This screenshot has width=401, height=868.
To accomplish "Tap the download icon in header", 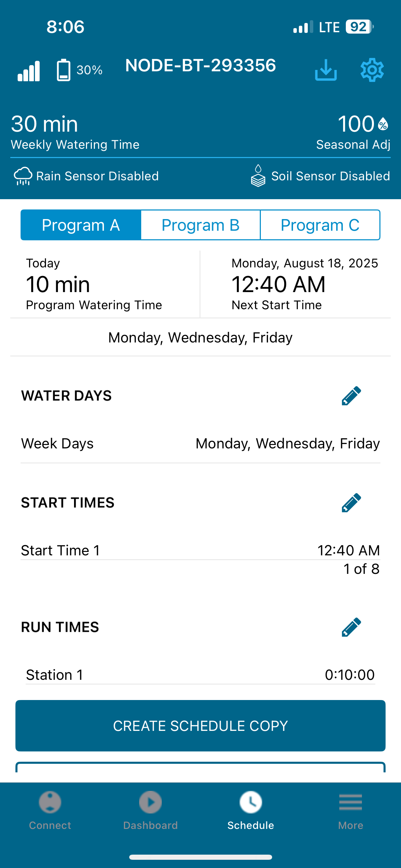I will [x=326, y=70].
